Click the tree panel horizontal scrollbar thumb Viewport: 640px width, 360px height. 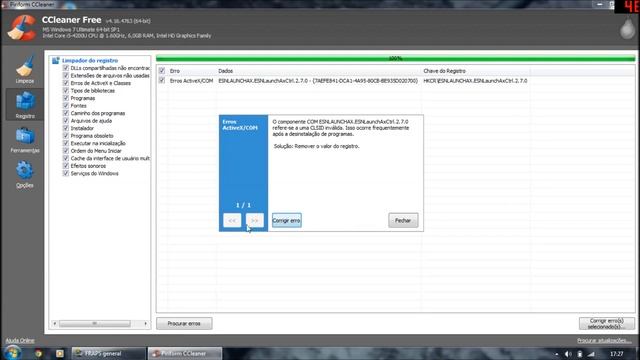[x=95, y=323]
